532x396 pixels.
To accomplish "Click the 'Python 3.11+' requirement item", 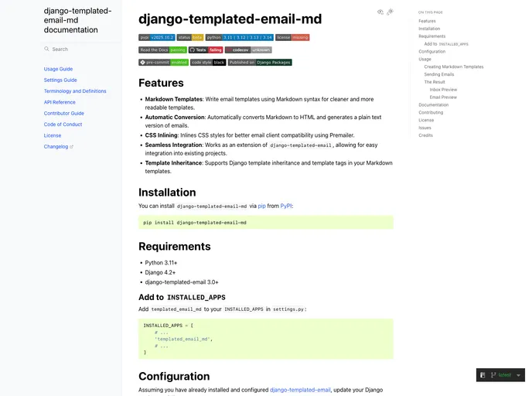I will (x=161, y=263).
